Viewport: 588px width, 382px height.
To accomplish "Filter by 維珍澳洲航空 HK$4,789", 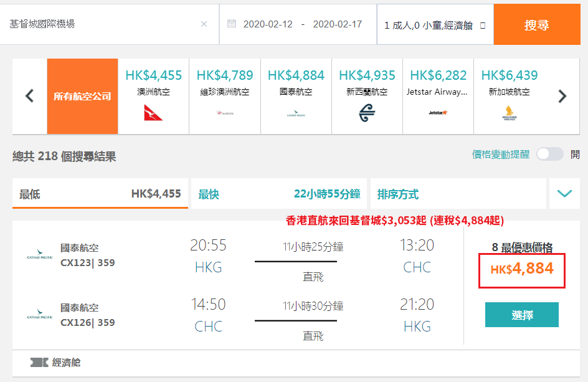I will click(x=225, y=96).
